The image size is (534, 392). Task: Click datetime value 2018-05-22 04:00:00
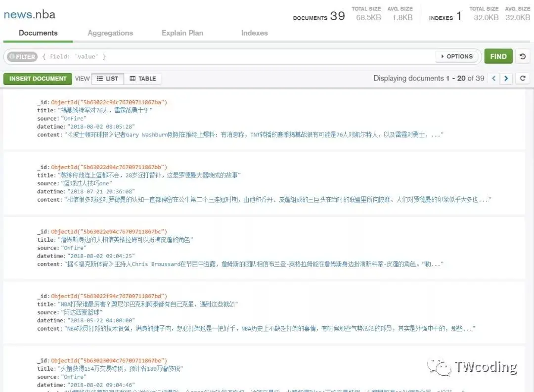pos(101,321)
